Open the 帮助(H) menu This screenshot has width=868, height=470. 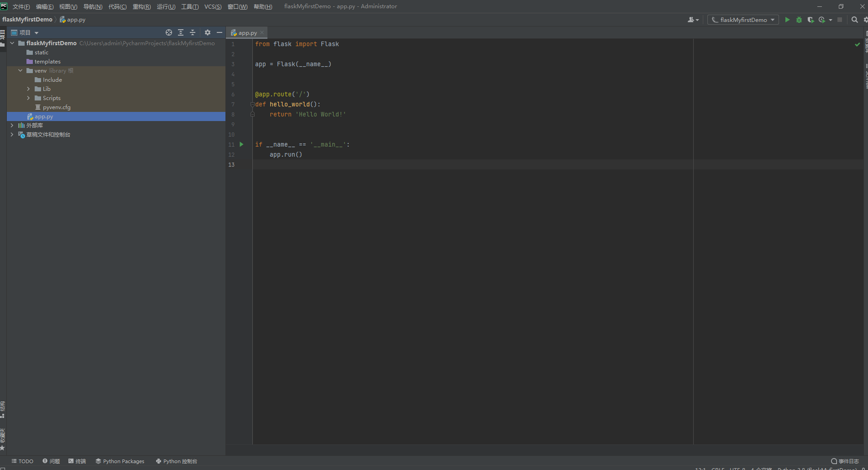[263, 6]
